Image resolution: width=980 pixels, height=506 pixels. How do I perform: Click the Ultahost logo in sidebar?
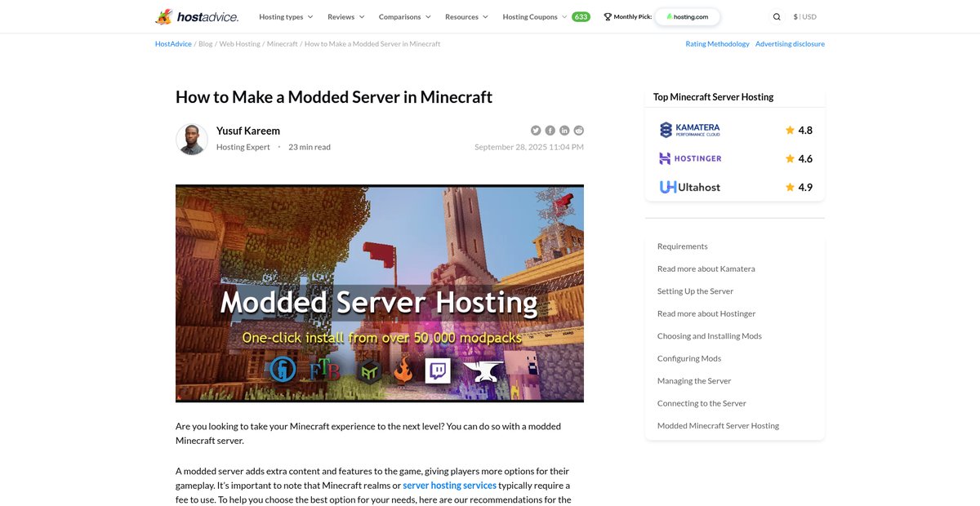click(x=690, y=187)
